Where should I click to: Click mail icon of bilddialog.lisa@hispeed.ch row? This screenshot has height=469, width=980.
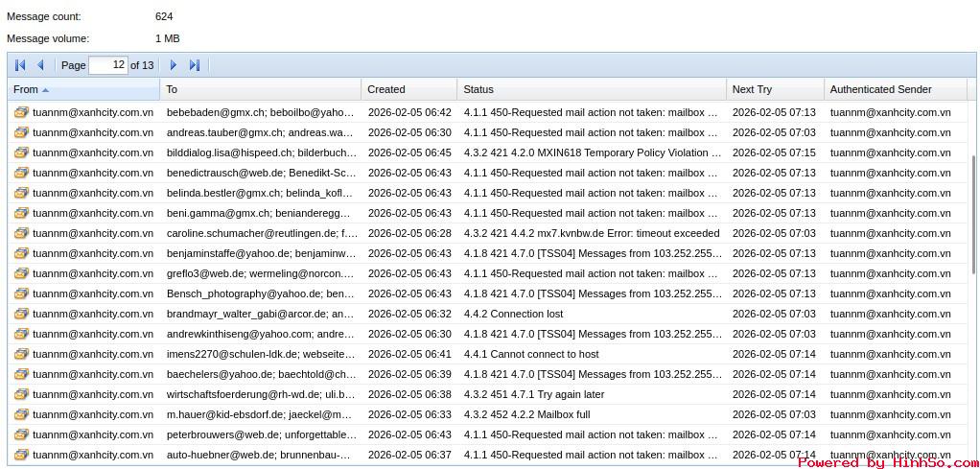pos(21,152)
